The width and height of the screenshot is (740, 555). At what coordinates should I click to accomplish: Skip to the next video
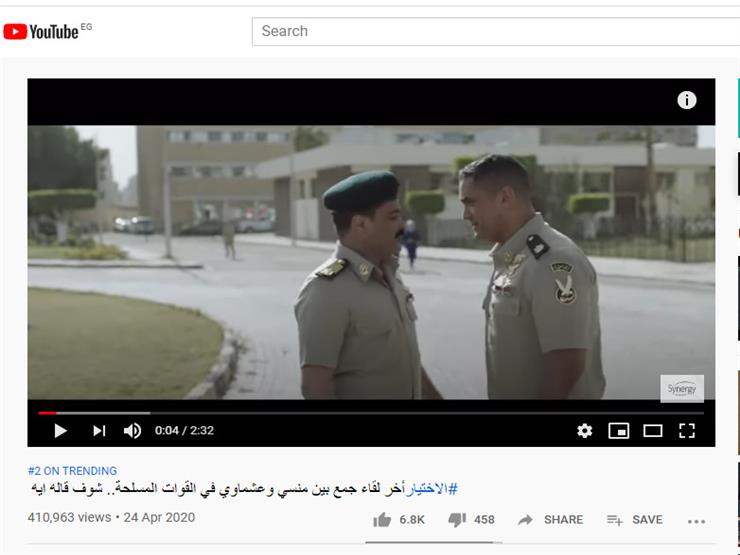pos(99,430)
